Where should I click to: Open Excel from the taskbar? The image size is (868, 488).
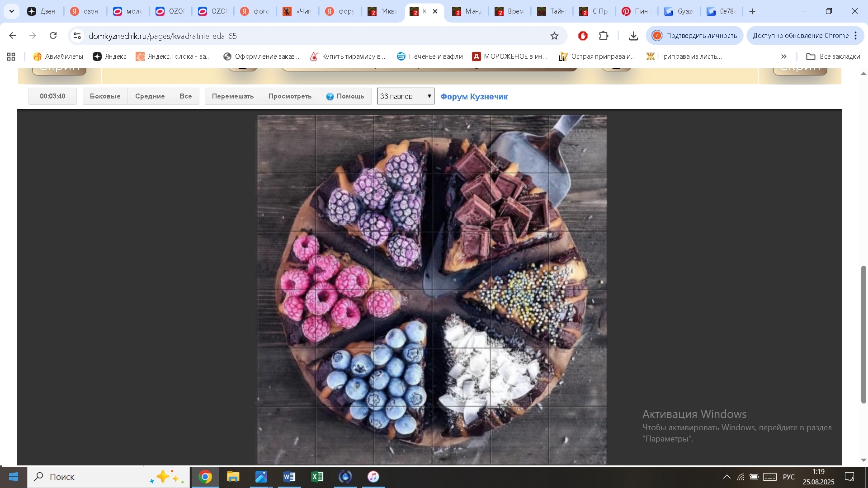(x=317, y=477)
